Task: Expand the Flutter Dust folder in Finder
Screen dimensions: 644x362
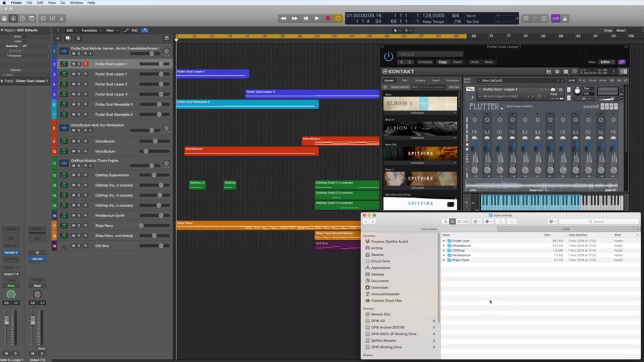Action: pyautogui.click(x=444, y=241)
